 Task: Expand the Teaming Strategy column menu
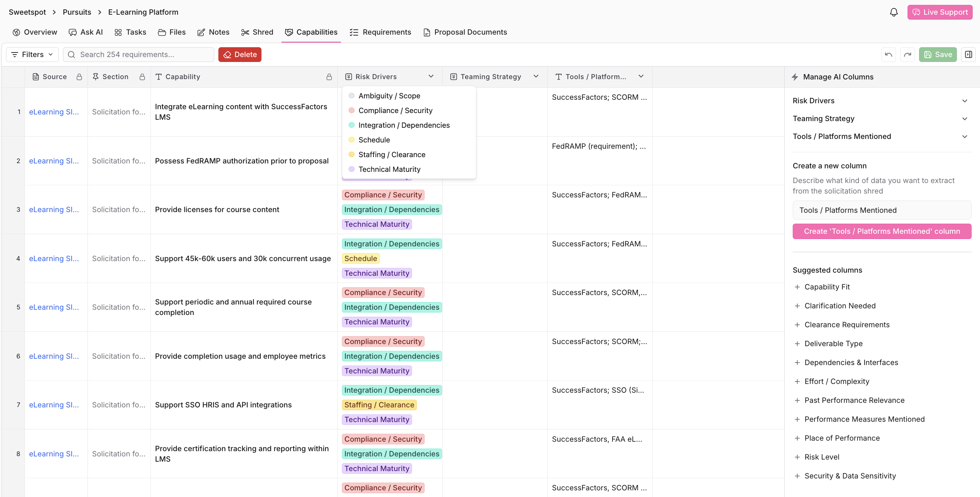coord(535,77)
